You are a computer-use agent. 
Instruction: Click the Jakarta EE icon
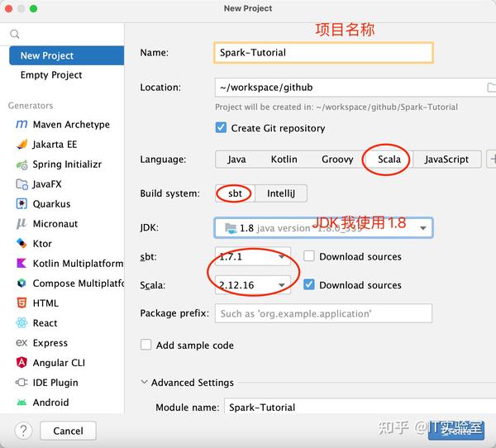point(21,145)
